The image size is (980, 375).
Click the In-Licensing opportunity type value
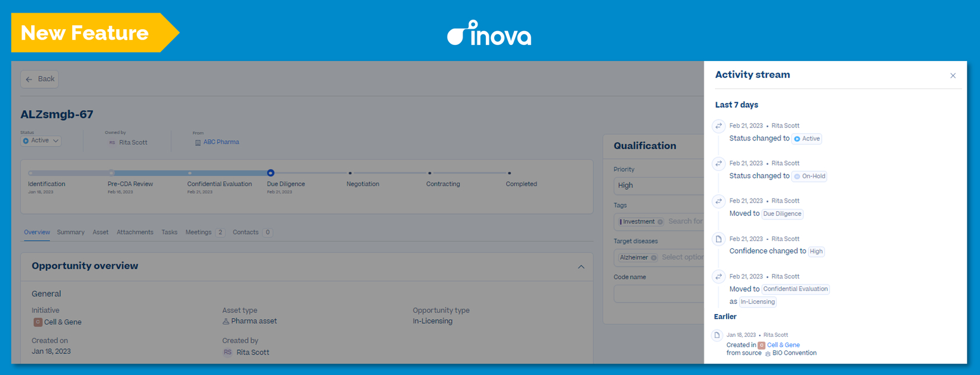[433, 321]
